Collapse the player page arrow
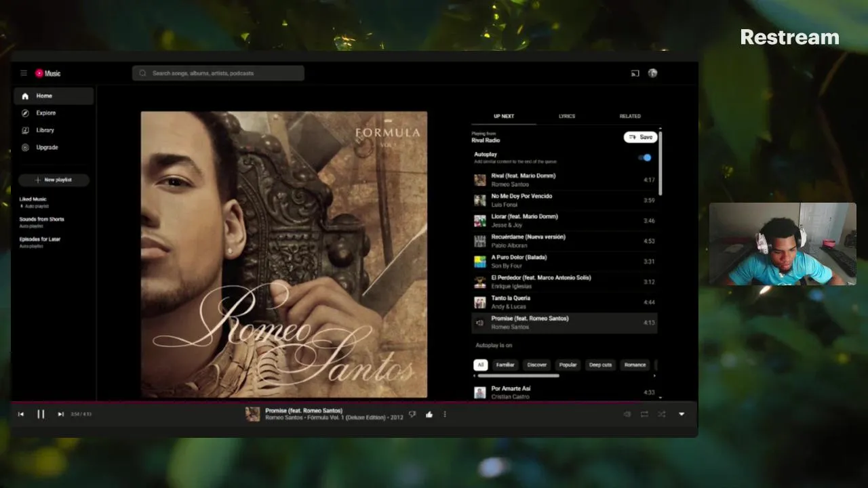The image size is (868, 488). pos(682,414)
